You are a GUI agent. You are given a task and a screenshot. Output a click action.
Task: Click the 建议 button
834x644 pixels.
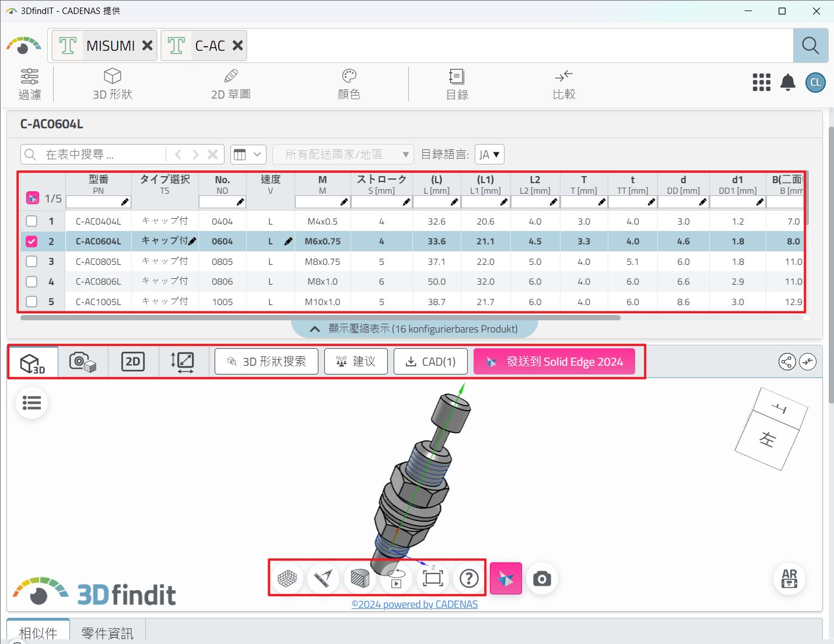point(356,362)
